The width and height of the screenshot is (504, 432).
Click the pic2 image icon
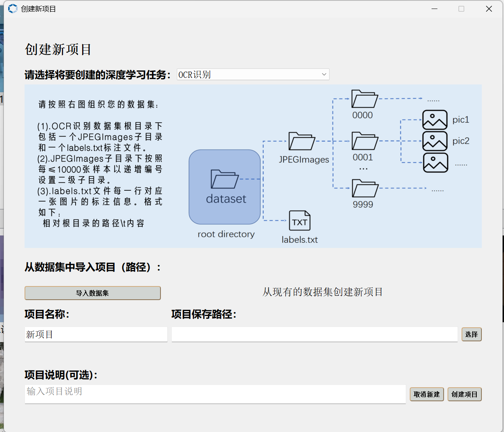[435, 141]
